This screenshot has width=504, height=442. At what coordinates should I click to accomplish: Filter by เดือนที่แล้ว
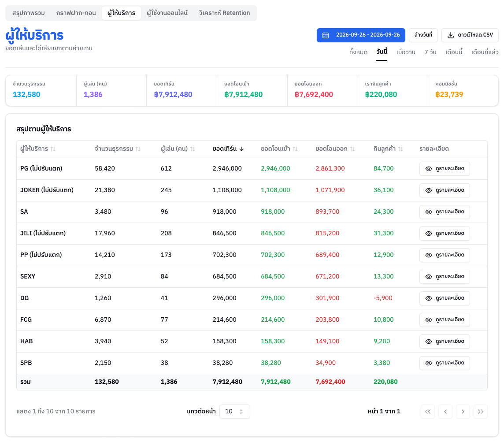[x=485, y=52]
